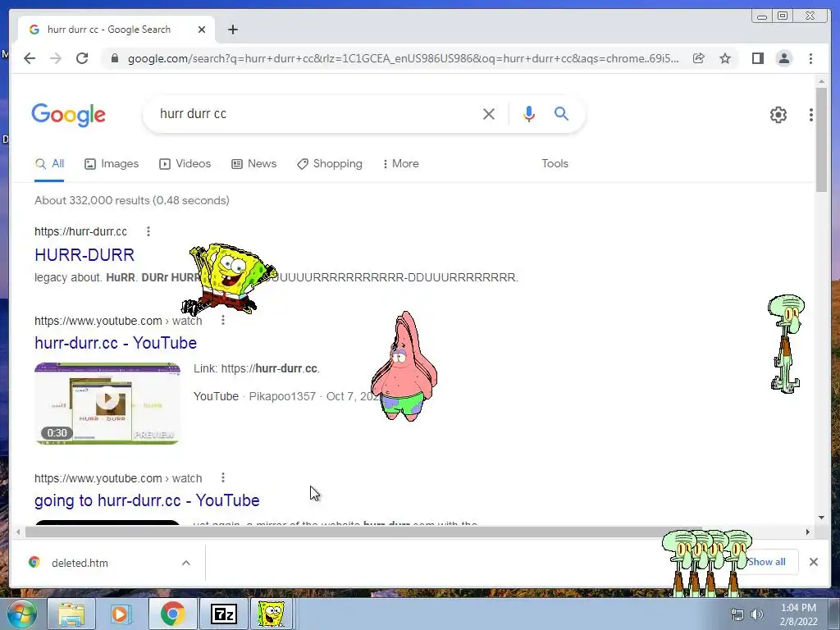Open the search Tools options

pyautogui.click(x=555, y=164)
